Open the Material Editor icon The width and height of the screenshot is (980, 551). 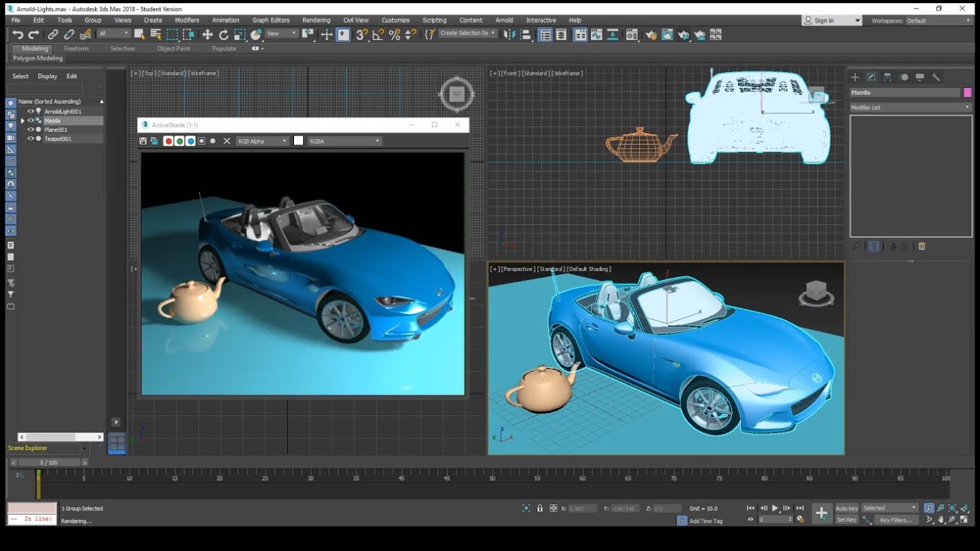[632, 34]
